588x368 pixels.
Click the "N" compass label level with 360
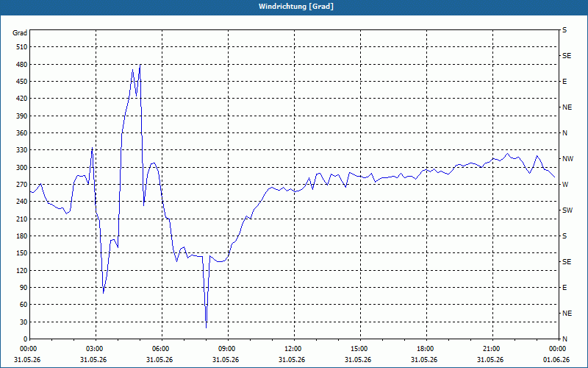(x=564, y=133)
